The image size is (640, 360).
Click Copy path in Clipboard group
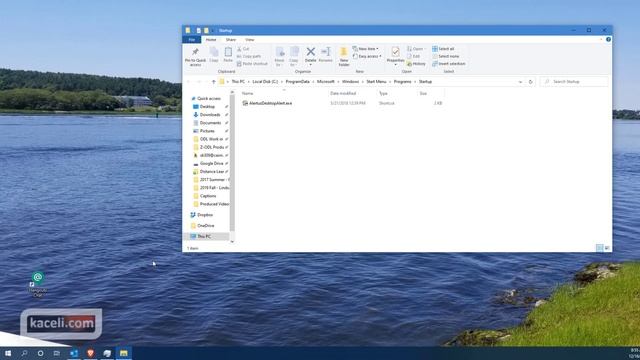[x=249, y=56]
